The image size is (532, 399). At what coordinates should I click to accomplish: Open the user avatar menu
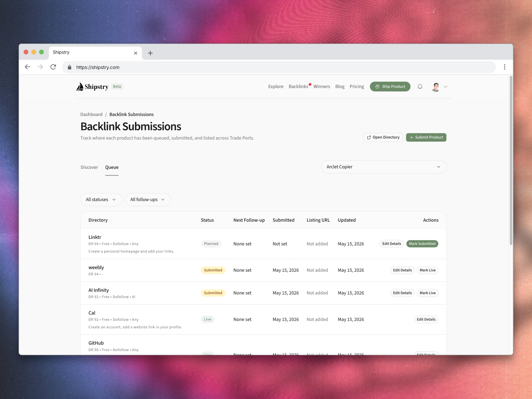(x=436, y=87)
